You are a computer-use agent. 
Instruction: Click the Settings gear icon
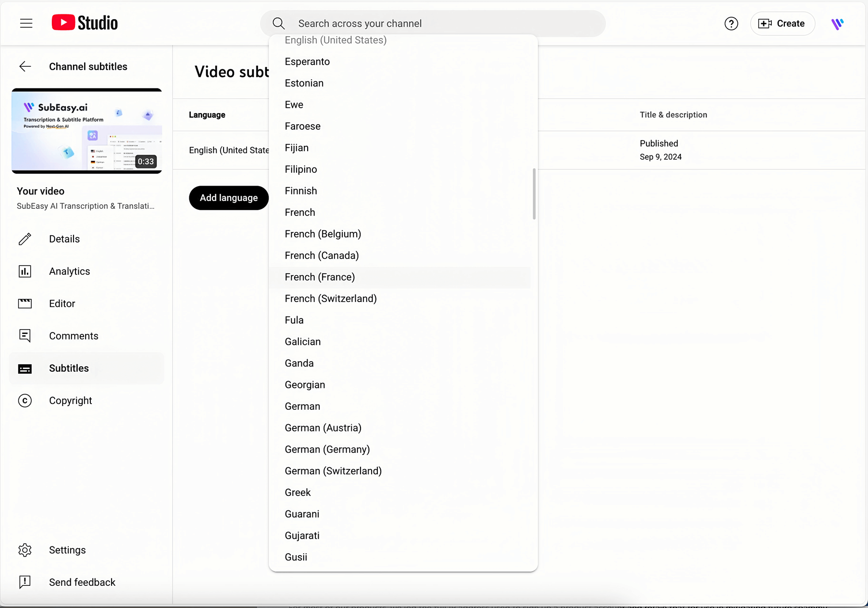click(x=25, y=550)
